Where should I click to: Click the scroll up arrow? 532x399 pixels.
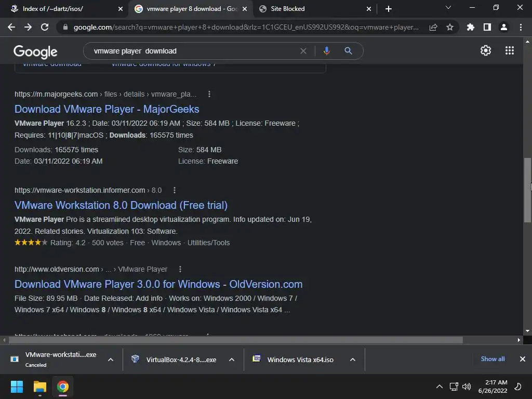(x=527, y=42)
